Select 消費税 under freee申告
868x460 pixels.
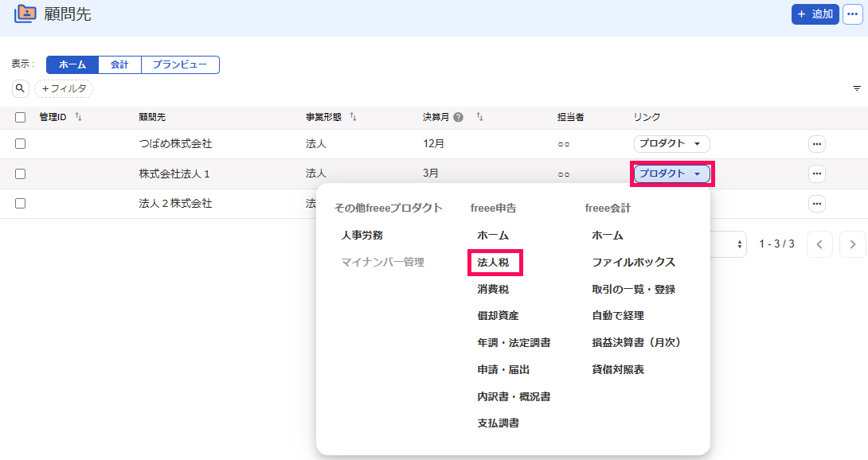pos(493,289)
